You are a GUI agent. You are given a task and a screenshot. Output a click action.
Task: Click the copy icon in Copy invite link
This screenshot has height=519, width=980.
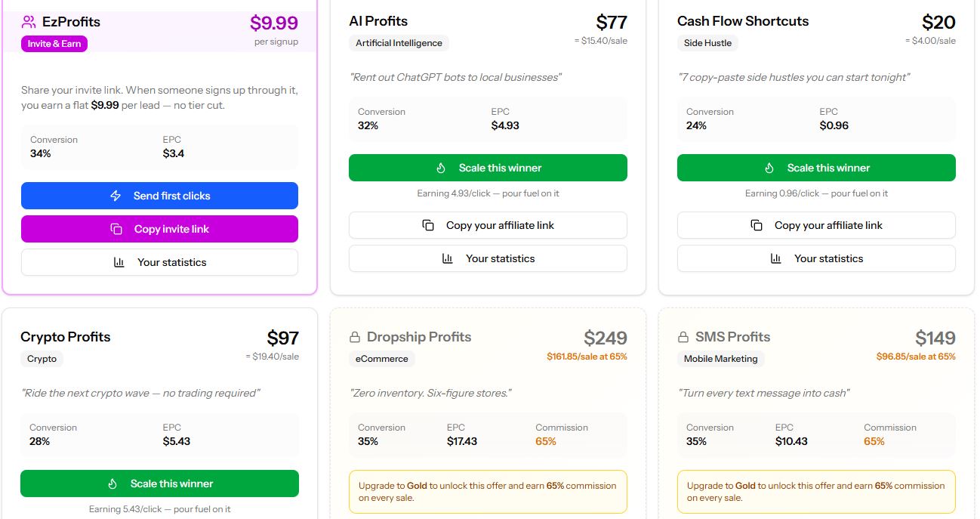point(117,228)
